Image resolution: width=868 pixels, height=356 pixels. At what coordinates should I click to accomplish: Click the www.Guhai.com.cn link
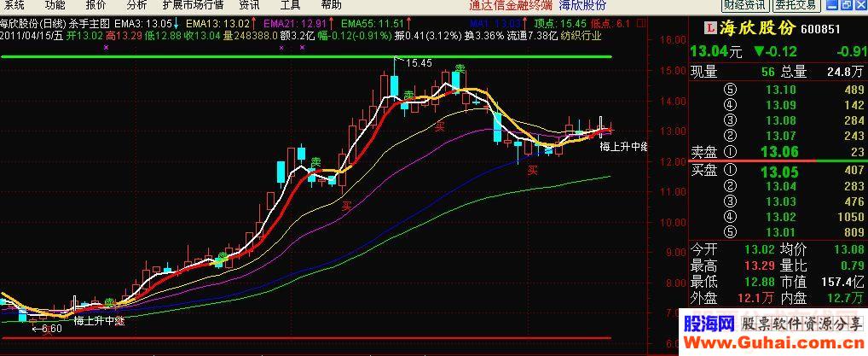pyautogui.click(x=773, y=342)
